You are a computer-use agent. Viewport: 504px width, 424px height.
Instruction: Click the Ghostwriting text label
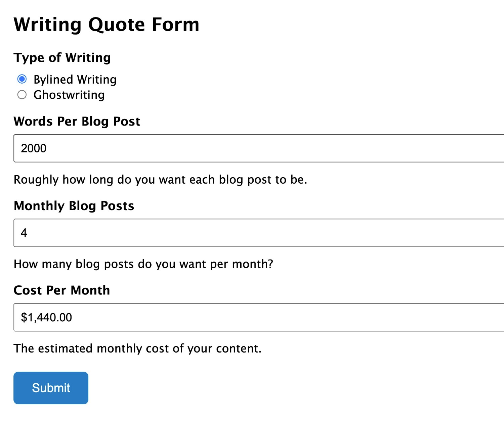(x=69, y=95)
